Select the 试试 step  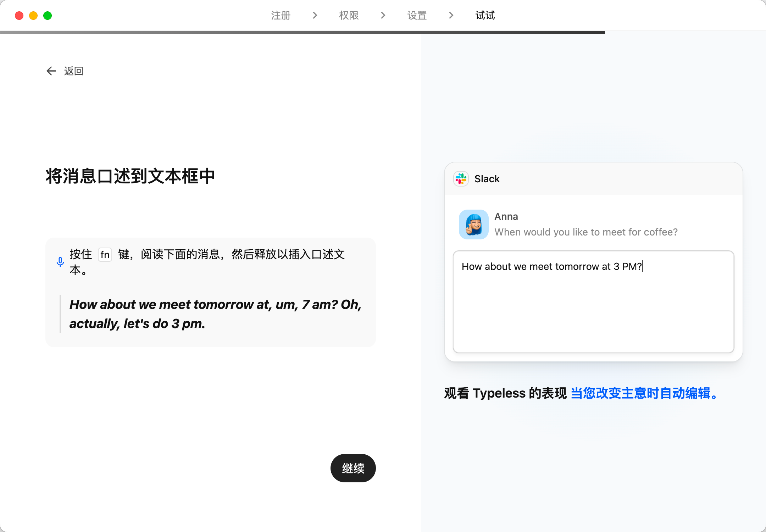point(485,15)
